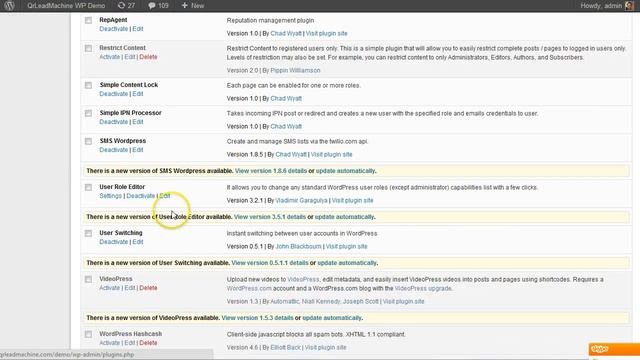Activate the Restrict Content plugin
Screen dimensions: 640x360
[109, 57]
